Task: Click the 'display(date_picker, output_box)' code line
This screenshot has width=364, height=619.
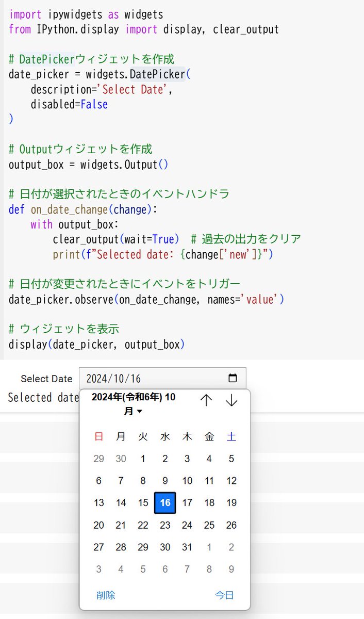Action: (96, 345)
